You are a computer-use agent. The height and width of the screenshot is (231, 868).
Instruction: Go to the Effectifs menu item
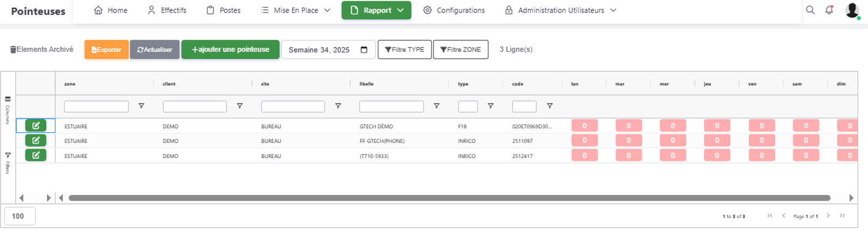(167, 10)
